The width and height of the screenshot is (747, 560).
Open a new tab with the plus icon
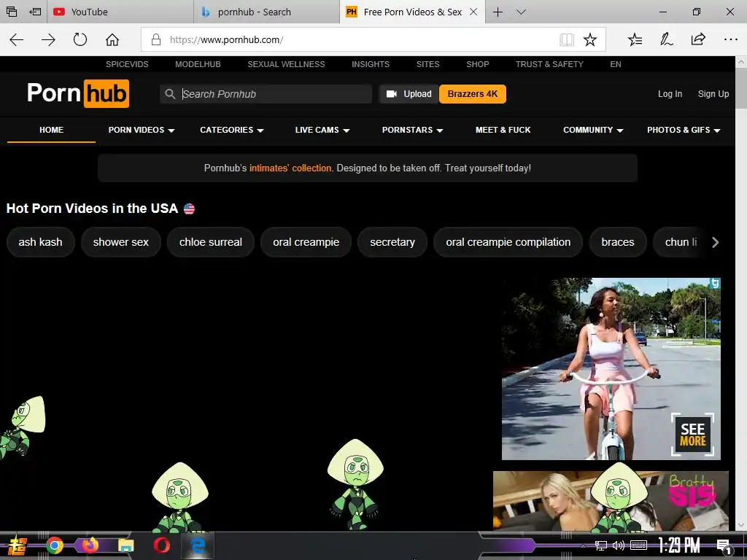498,12
